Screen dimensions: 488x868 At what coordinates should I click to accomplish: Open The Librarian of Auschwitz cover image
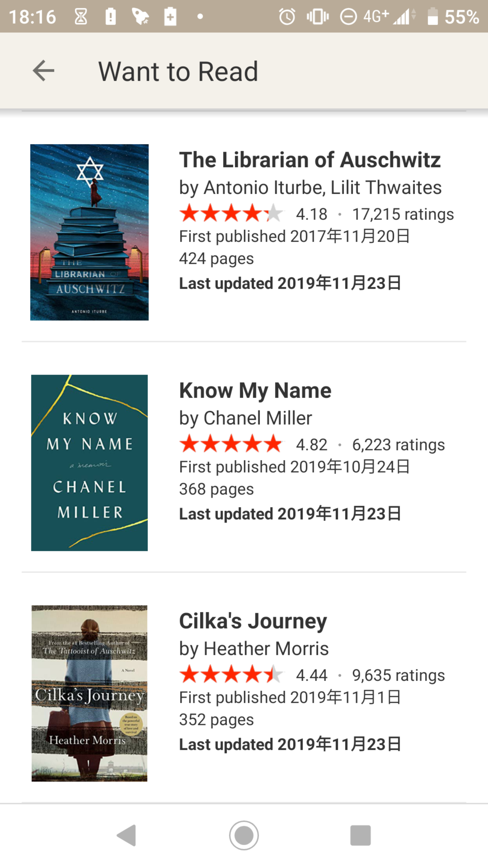[89, 232]
